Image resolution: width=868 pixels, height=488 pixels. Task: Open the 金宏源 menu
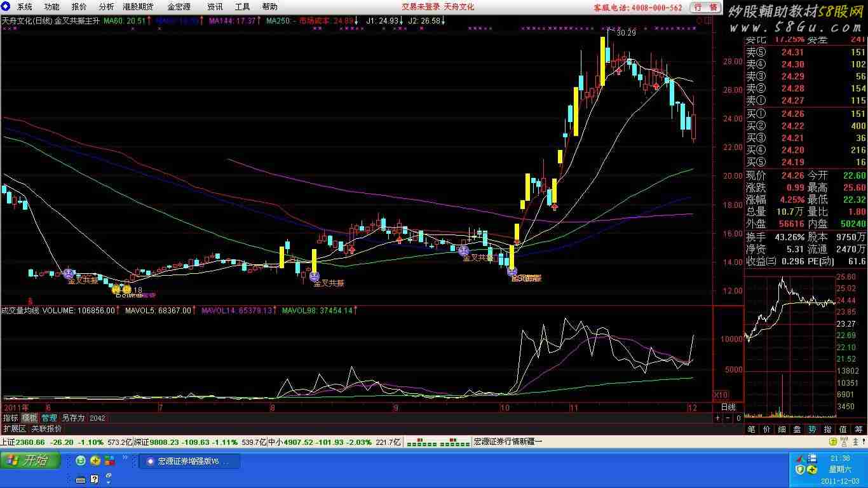click(179, 7)
